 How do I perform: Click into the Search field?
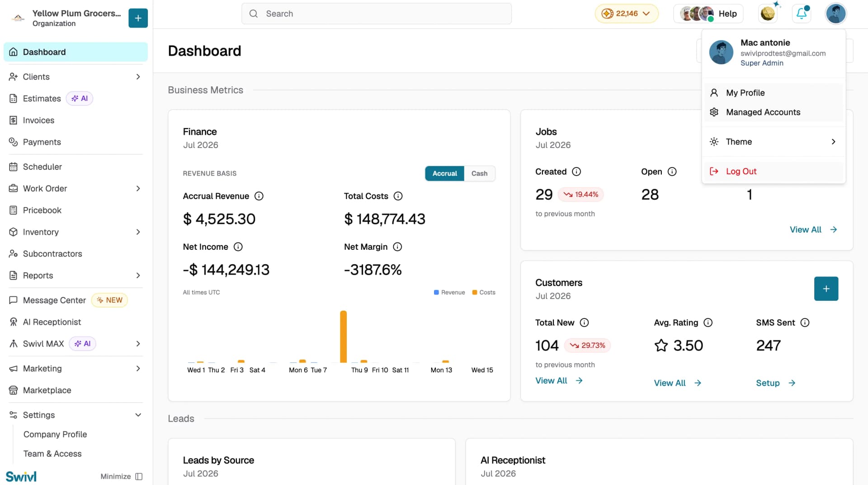pyautogui.click(x=377, y=14)
